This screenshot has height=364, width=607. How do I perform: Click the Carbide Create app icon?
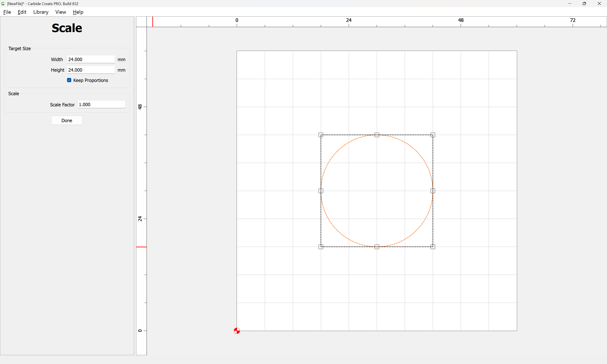(3, 4)
